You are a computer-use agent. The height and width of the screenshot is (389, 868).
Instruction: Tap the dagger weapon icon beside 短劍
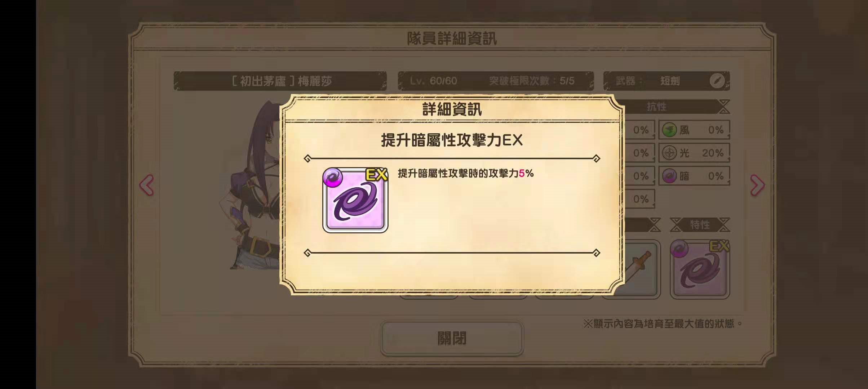coord(717,81)
